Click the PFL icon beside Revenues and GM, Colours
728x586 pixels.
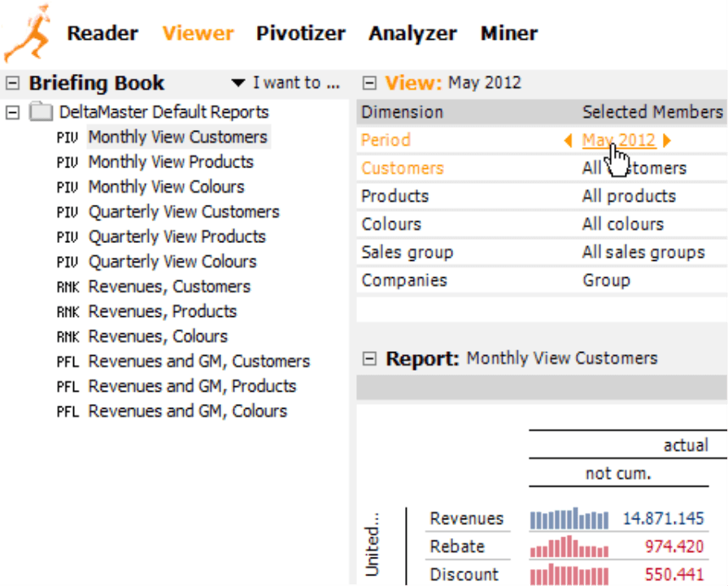[68, 411]
